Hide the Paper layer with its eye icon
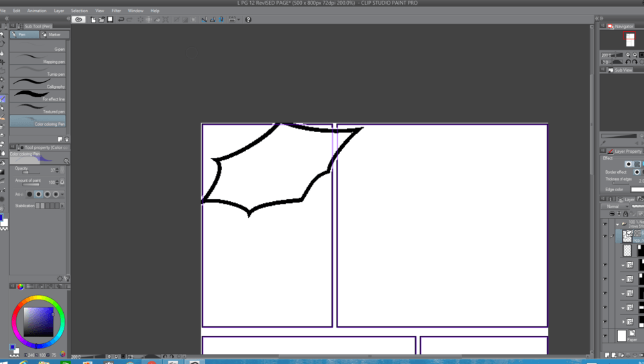 (605, 335)
